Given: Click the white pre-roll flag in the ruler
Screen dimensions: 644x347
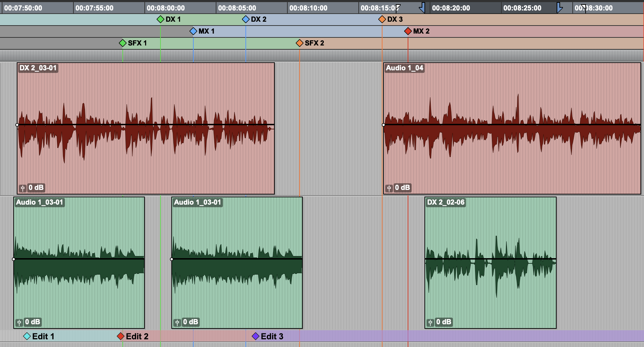Looking at the screenshot, I should pos(398,8).
